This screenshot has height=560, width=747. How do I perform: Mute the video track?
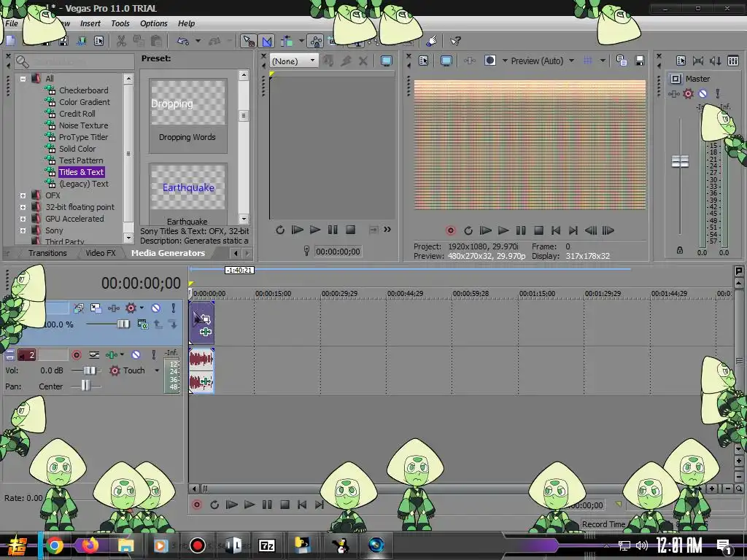coord(156,308)
